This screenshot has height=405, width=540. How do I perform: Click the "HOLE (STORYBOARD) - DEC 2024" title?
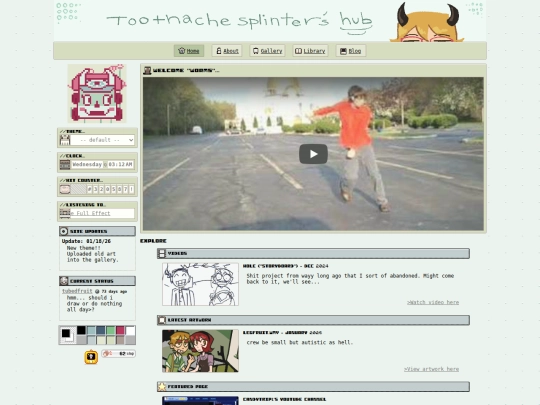click(285, 266)
